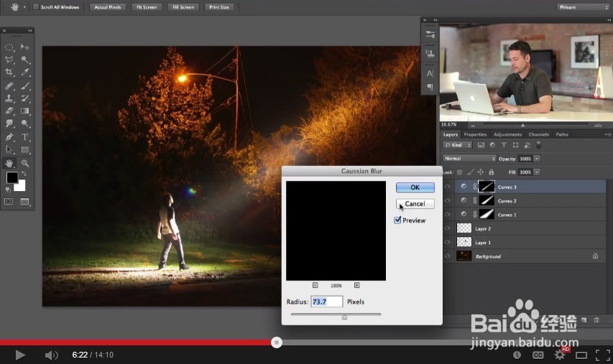The image size is (613, 364).
Task: Hide Layer 1 with eye icon
Action: pos(448,243)
